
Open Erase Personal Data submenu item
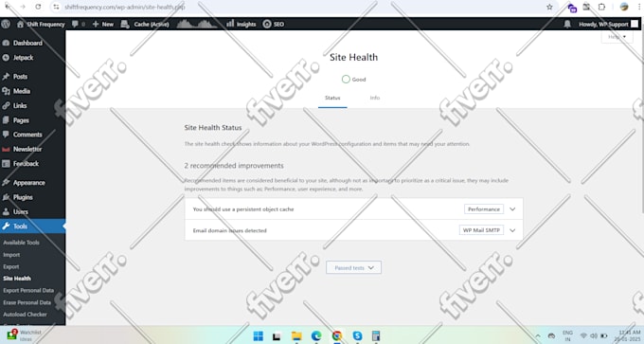[27, 302]
